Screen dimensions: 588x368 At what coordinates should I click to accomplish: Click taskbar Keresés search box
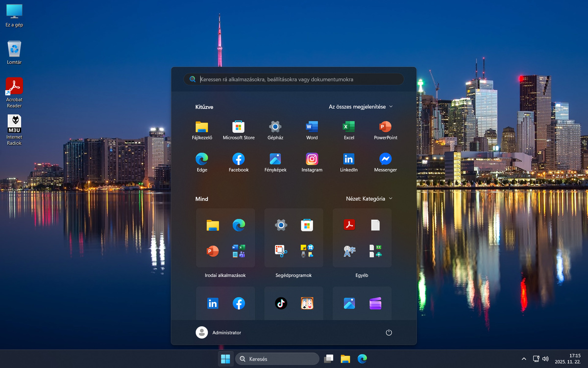(277, 359)
